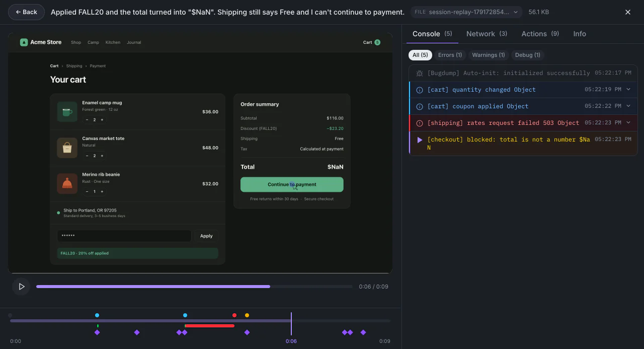Switch to the Network tab
644x349 pixels.
[x=487, y=34]
